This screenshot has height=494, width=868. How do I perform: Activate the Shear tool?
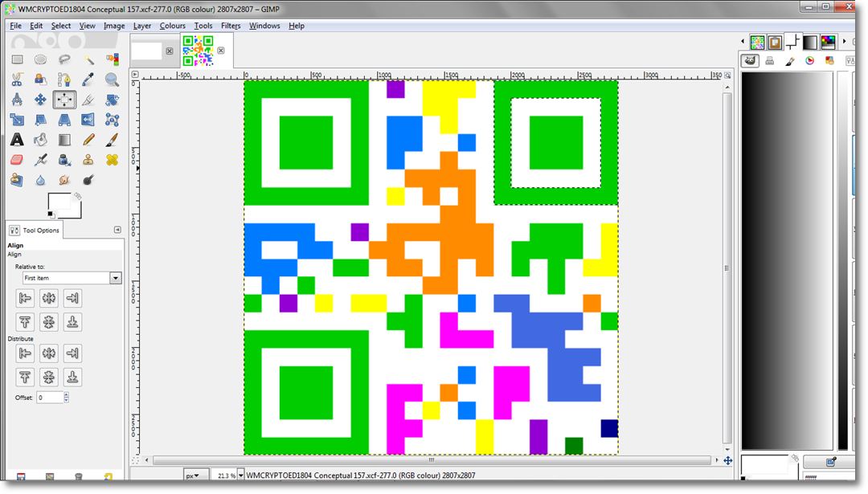(40, 120)
